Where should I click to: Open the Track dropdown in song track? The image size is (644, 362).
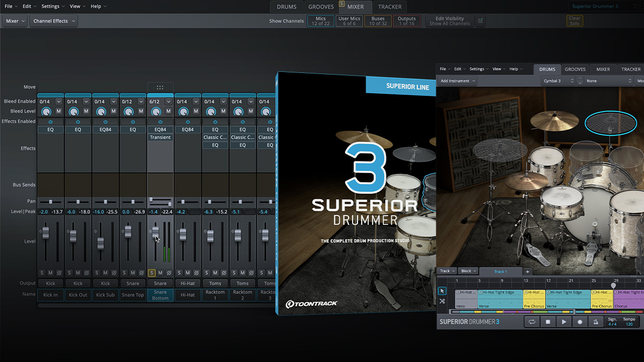(x=447, y=271)
